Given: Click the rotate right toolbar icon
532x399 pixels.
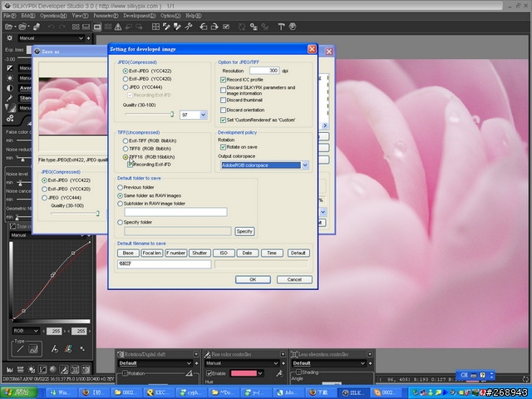Looking at the screenshot, I should tap(214, 27).
